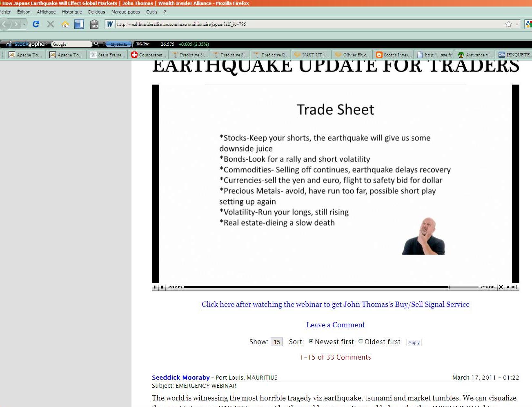Screen dimensions: 532x407
Task: Click the Trade Sheet video frame
Action: [x=336, y=184]
